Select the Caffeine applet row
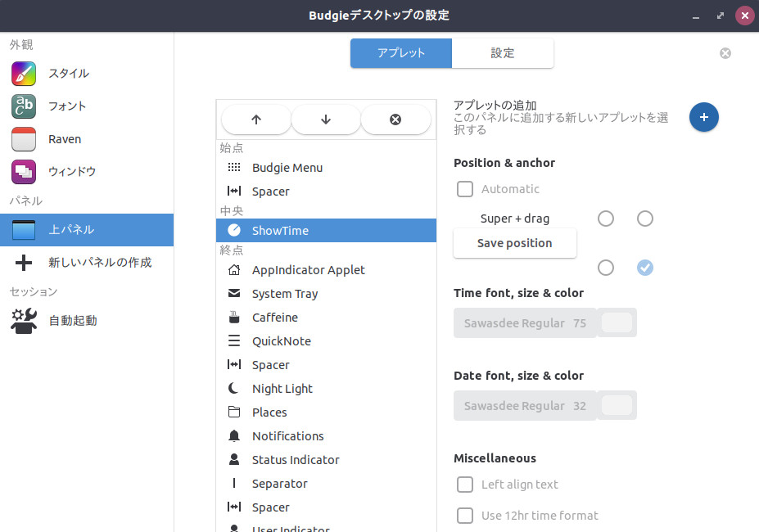759x532 pixels. pyautogui.click(x=326, y=317)
